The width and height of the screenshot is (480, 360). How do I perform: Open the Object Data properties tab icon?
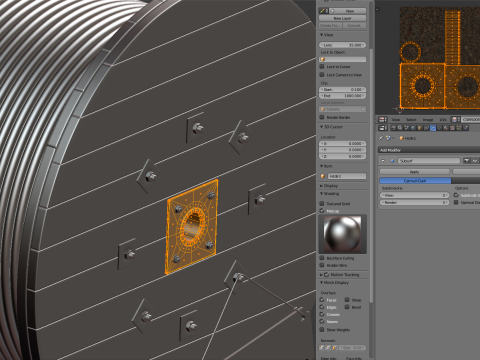coord(439,128)
